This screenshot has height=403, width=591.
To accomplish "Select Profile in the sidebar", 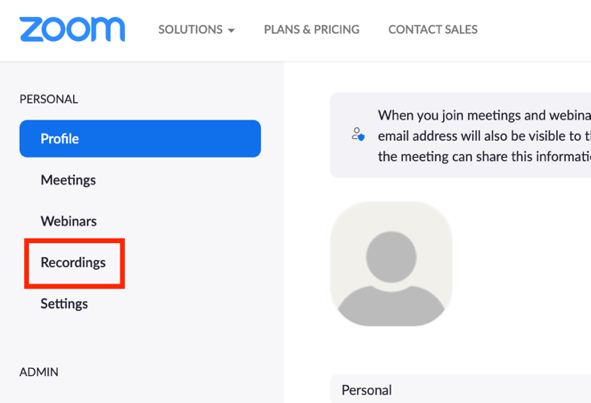I will [x=140, y=138].
